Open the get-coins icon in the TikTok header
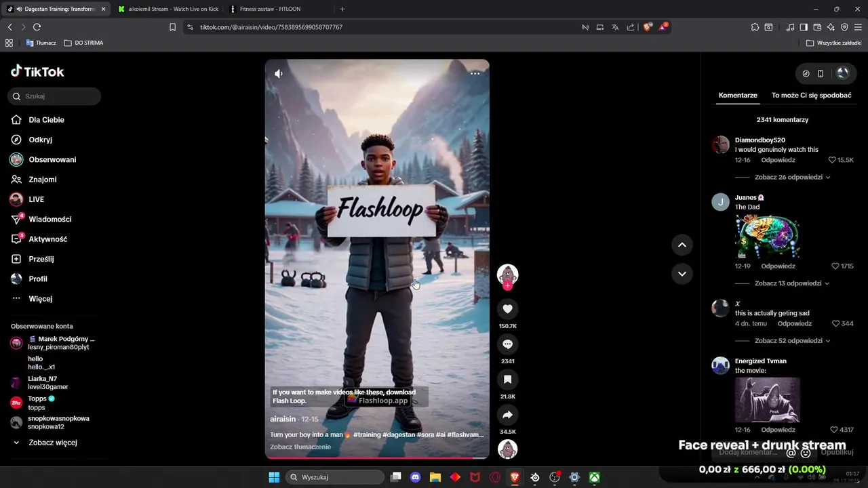The image size is (868, 488). pos(806,73)
